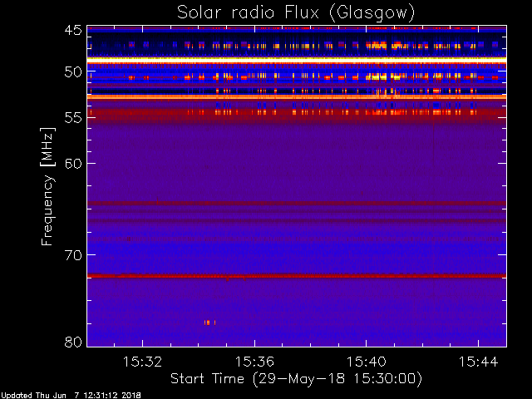Click the Start Time (29-May-18 15:30:00) label
The image size is (532, 399).
point(296,379)
